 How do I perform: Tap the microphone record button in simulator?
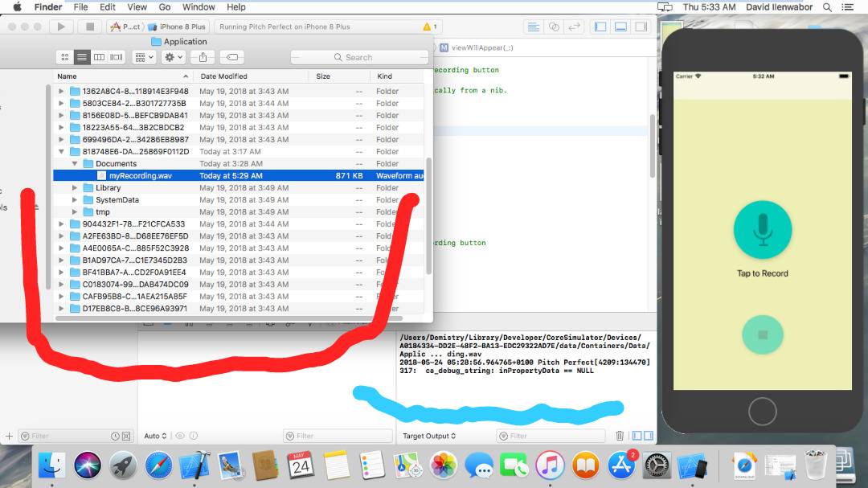762,230
